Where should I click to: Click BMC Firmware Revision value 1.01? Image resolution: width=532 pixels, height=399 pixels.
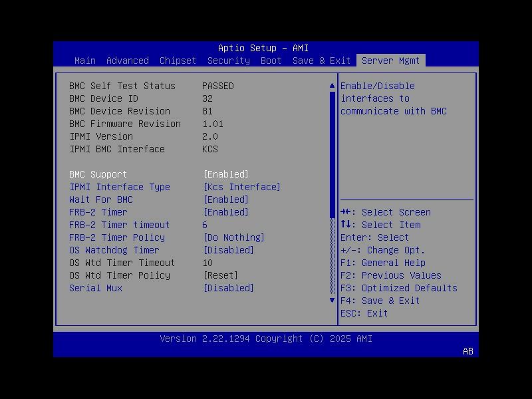[213, 124]
